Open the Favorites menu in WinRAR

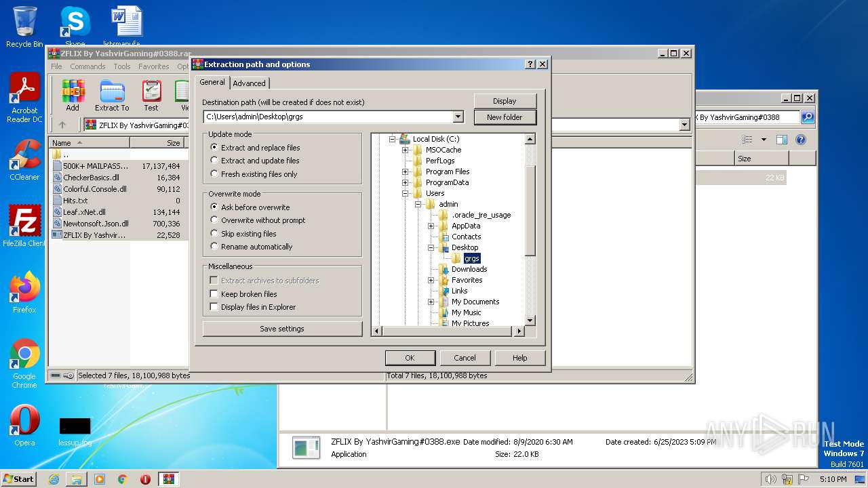pos(154,66)
